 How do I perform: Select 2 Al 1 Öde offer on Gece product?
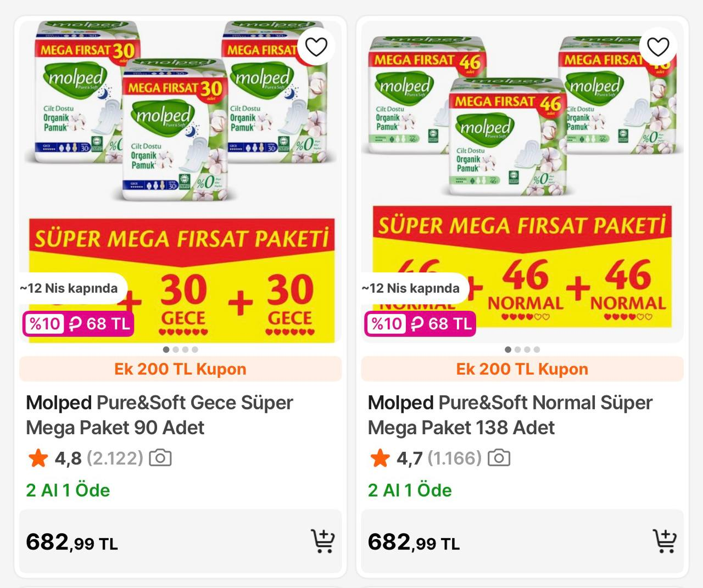coord(68,490)
